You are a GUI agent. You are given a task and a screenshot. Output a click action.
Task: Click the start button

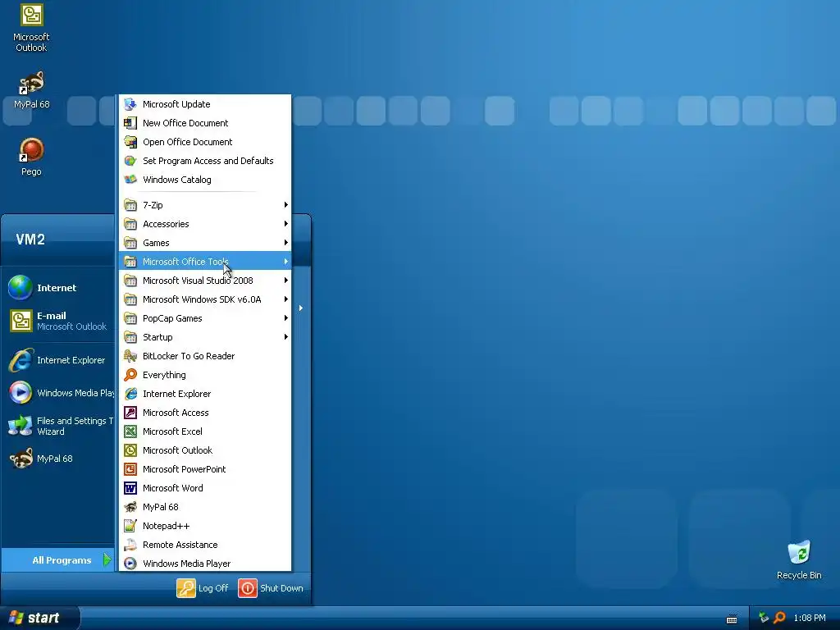pyautogui.click(x=39, y=618)
